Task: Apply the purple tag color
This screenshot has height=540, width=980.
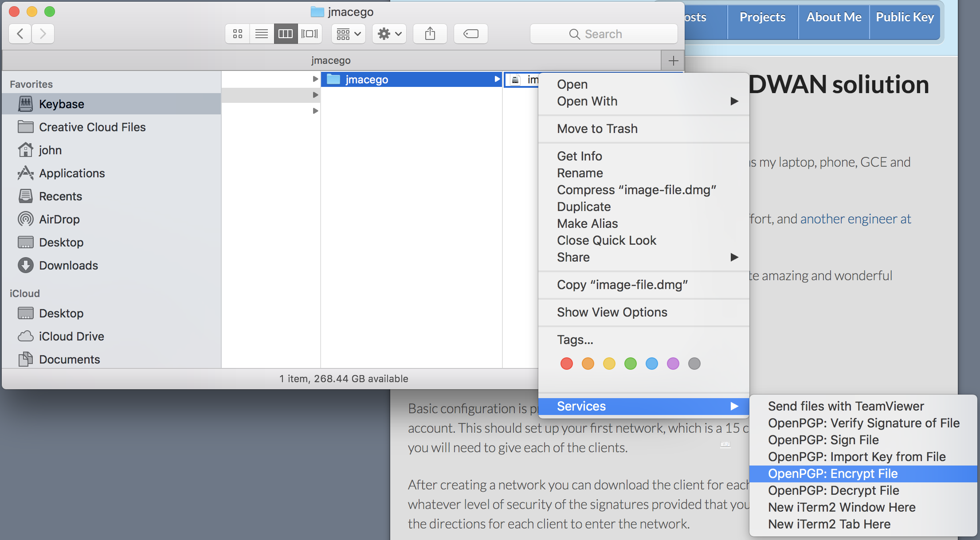Action: point(673,364)
